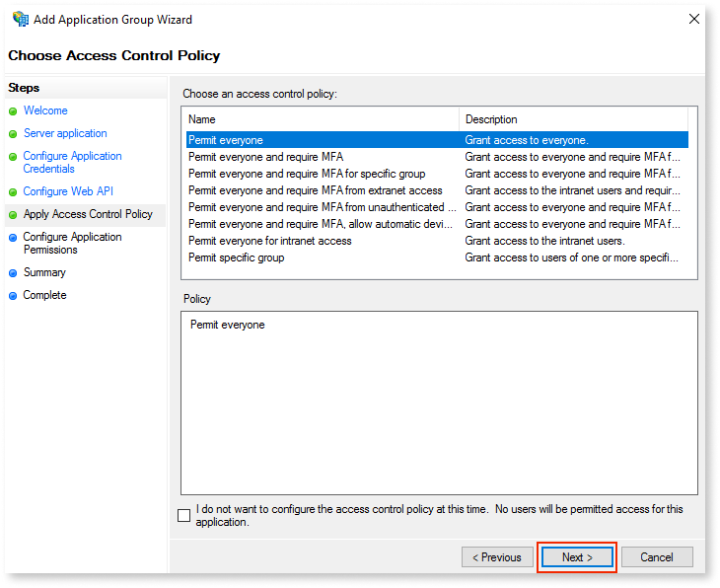Click the blue bullet beside Complete step
This screenshot has width=720, height=588.
[x=13, y=296]
